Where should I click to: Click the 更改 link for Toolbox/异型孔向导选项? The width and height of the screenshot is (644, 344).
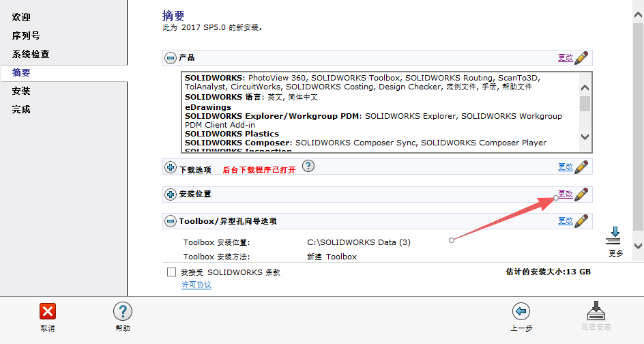pos(565,220)
